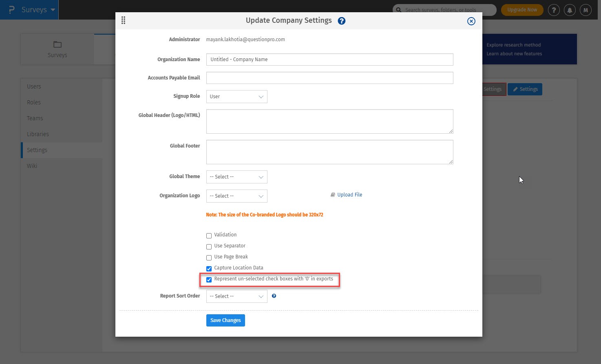Screen dimensions: 601x364
Task: Click the folder icon on Surveys card
Action: [x=57, y=44]
